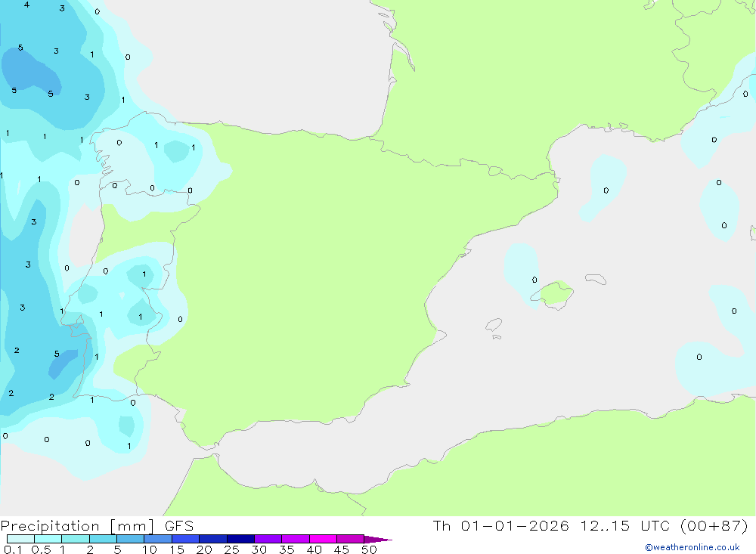The image size is (756, 554).
Task: Click the 0.1–0.5 mm legend color swatch
Action: tap(20, 539)
